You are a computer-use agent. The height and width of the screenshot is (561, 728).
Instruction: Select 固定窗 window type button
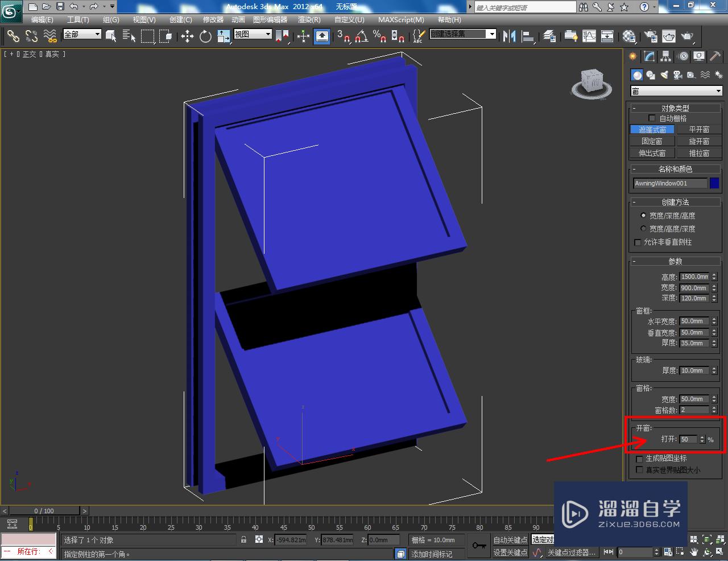coord(652,141)
